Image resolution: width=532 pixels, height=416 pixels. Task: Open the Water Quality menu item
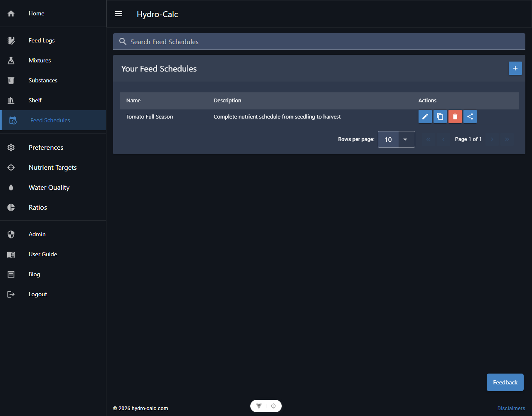coord(53,188)
